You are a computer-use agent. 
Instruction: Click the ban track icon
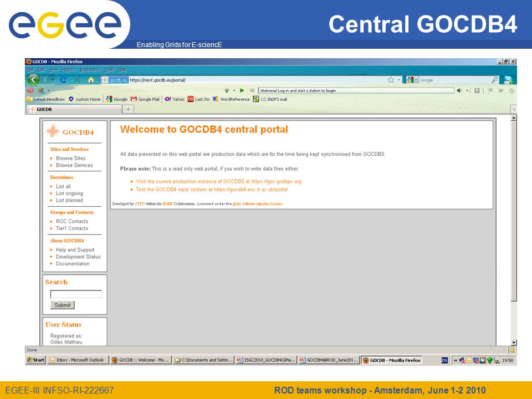511,90
